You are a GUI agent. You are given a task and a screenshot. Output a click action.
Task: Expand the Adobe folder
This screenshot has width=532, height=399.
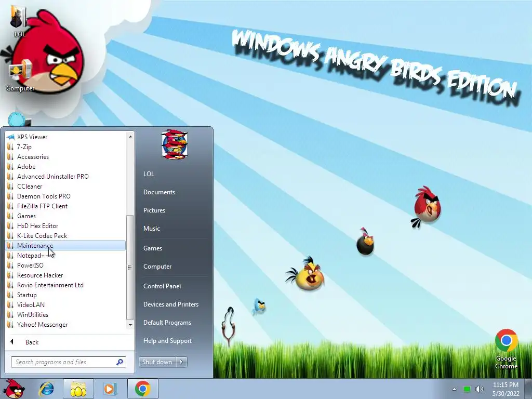coord(65,167)
